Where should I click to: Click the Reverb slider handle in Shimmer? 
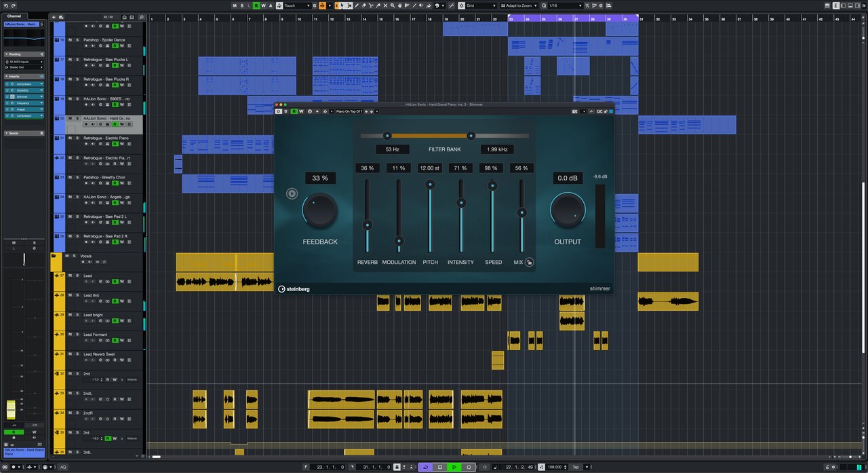click(x=367, y=225)
